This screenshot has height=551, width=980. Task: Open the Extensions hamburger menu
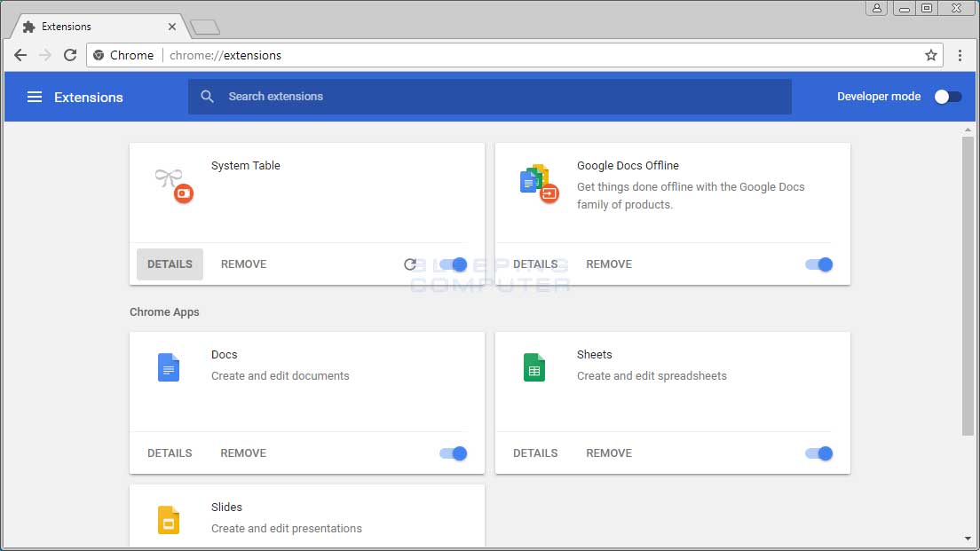click(35, 97)
